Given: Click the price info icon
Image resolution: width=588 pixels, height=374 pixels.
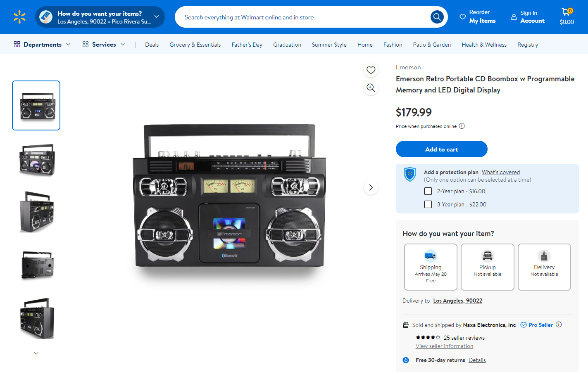Looking at the screenshot, I should [462, 126].
